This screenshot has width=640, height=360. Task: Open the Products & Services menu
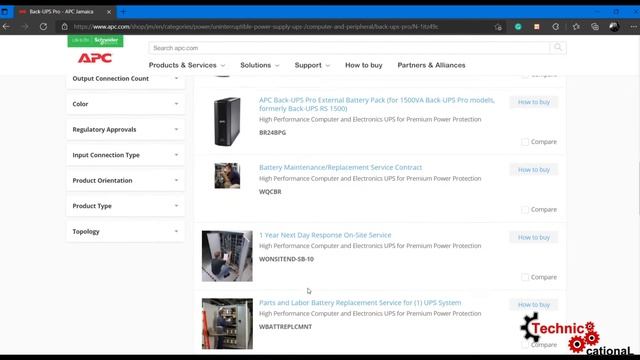[187, 65]
